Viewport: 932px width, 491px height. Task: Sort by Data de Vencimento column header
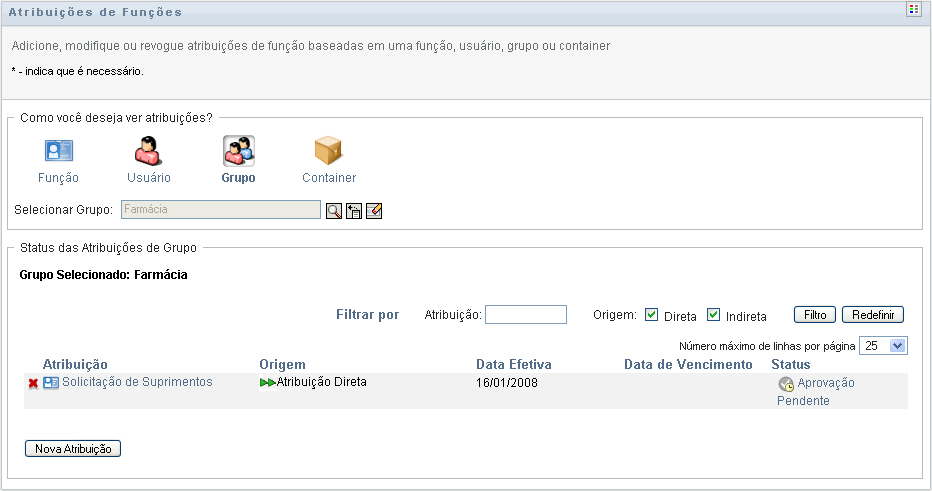[688, 364]
